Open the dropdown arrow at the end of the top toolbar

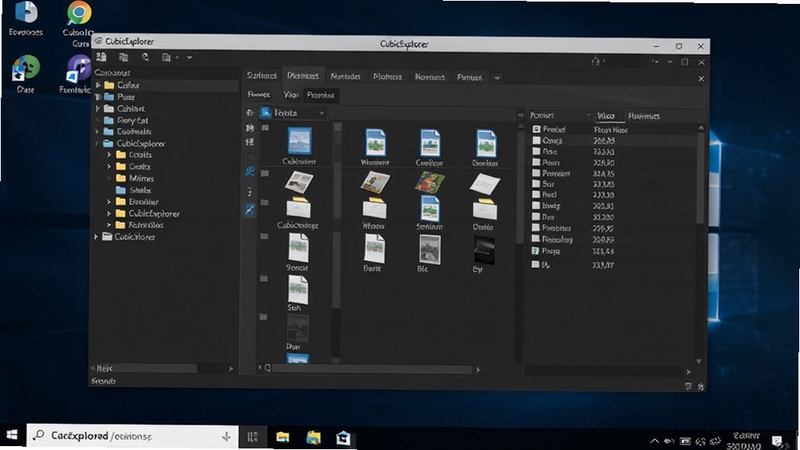point(189,58)
